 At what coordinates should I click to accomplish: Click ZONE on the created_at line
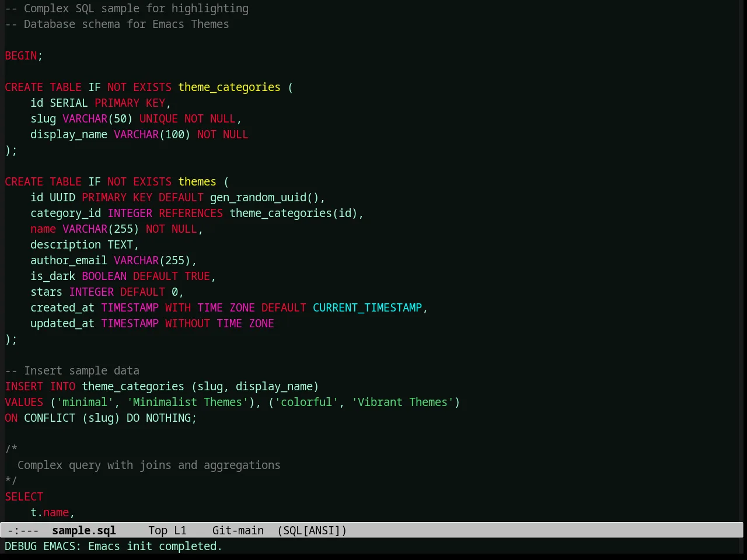tap(242, 307)
